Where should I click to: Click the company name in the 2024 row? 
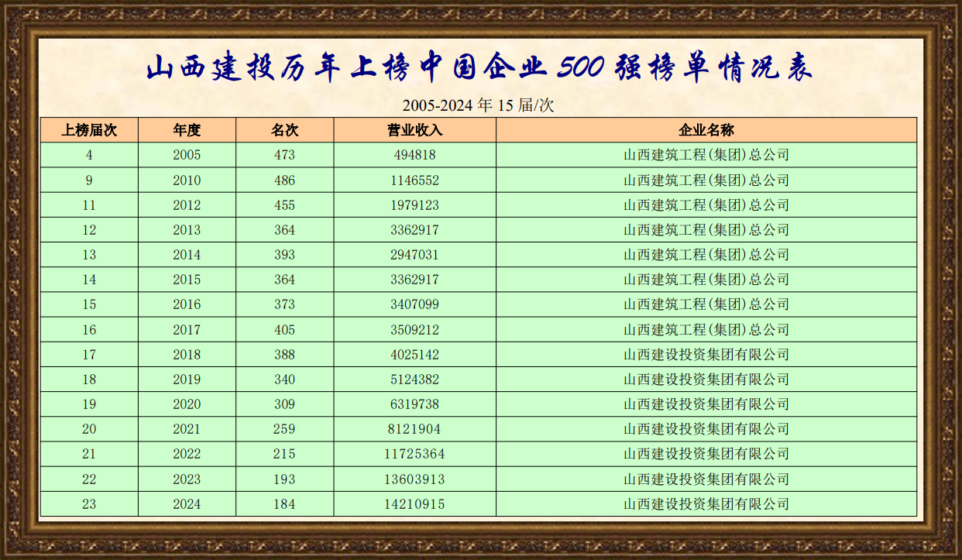pyautogui.click(x=706, y=504)
